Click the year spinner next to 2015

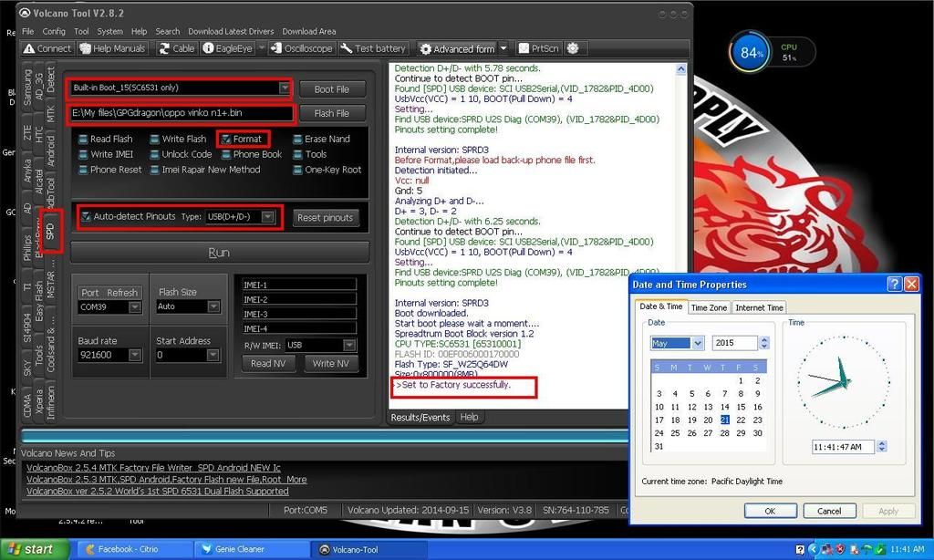click(764, 344)
